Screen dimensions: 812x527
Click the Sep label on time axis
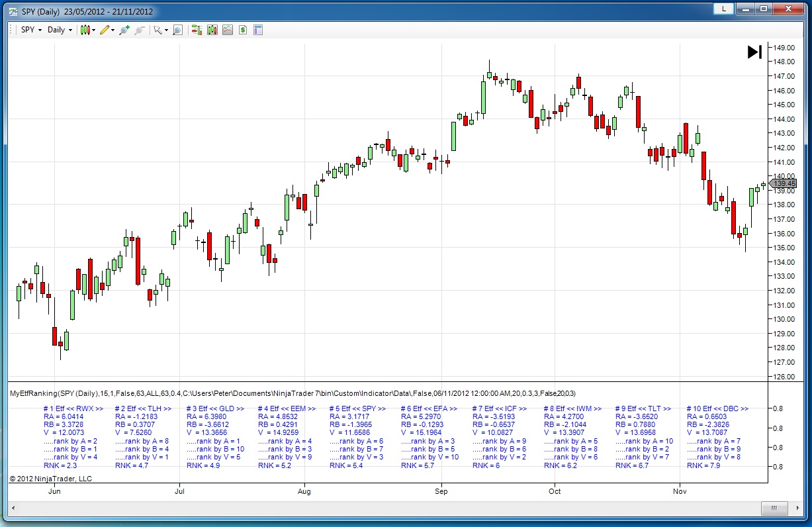click(x=441, y=491)
